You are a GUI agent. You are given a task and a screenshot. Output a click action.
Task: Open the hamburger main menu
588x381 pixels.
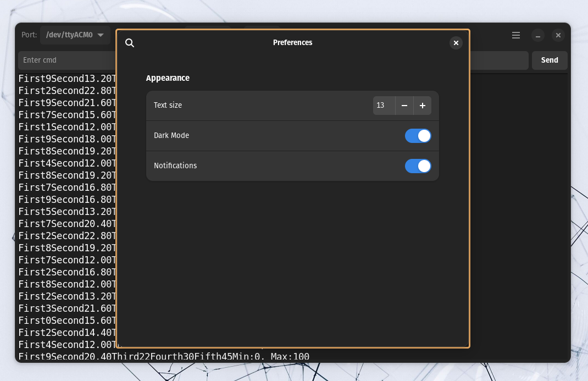coord(515,35)
